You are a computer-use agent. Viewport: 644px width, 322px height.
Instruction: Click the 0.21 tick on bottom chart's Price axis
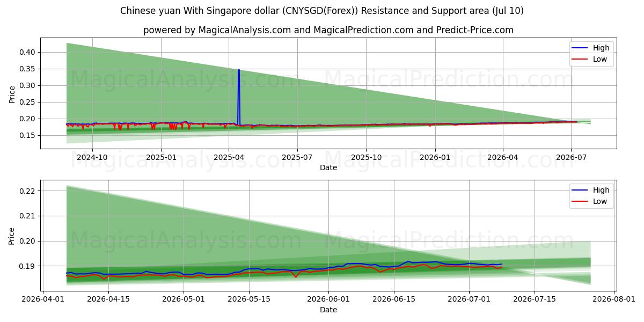pos(27,216)
